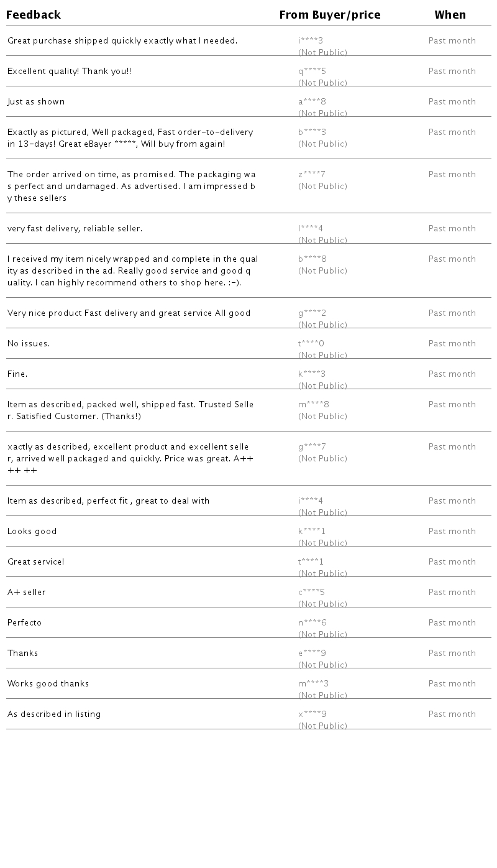Click the 'A+ seller' feedback text
This screenshot has height=868, width=497.
[27, 593]
